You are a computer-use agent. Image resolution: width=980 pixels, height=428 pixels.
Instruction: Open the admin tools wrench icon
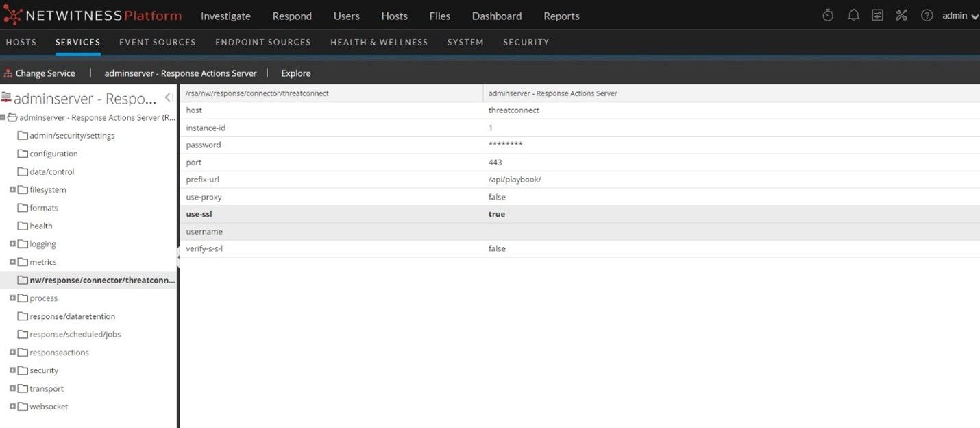pos(901,16)
